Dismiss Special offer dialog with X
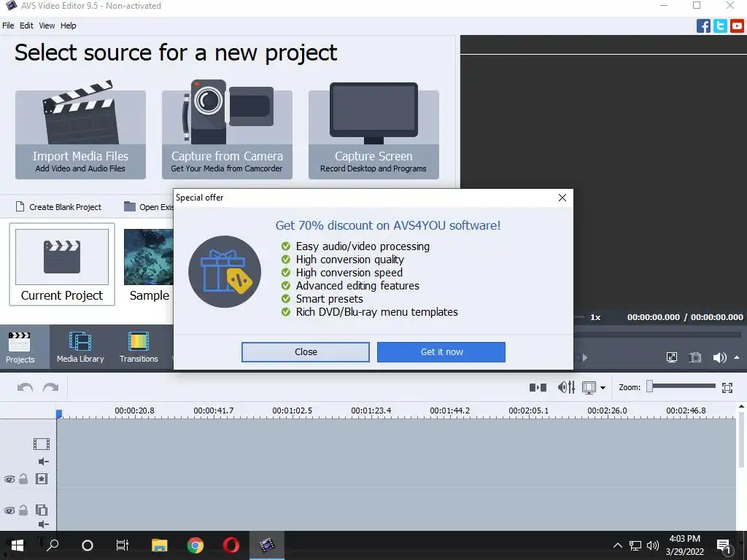This screenshot has height=560, width=747. point(562,198)
